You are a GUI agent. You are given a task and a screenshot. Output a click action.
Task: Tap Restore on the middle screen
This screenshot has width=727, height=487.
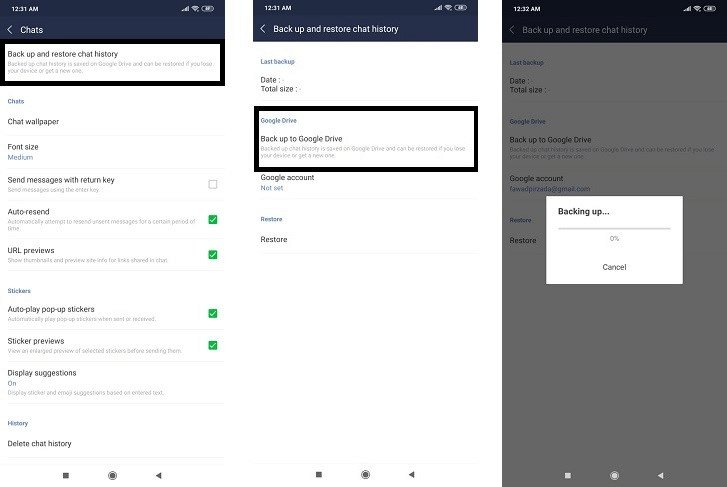(365, 239)
